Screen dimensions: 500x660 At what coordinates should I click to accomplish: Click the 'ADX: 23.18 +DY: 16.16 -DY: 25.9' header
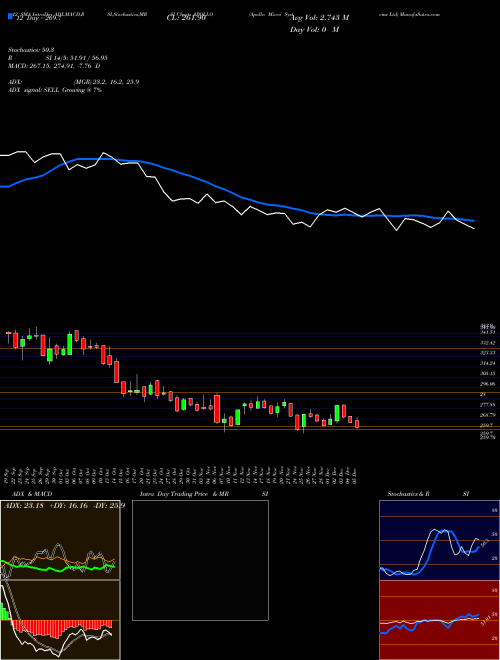64,506
